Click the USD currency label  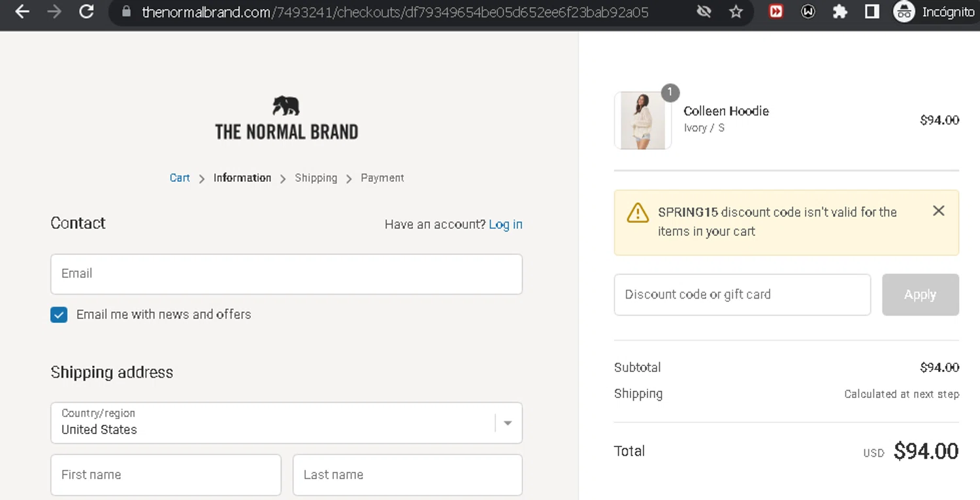pyautogui.click(x=874, y=453)
